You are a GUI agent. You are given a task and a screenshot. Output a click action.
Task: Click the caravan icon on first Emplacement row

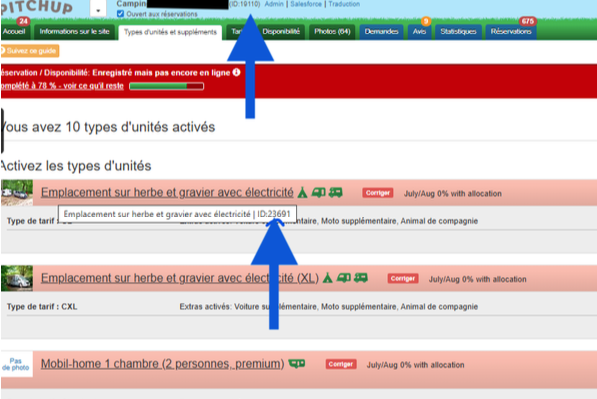tap(319, 193)
